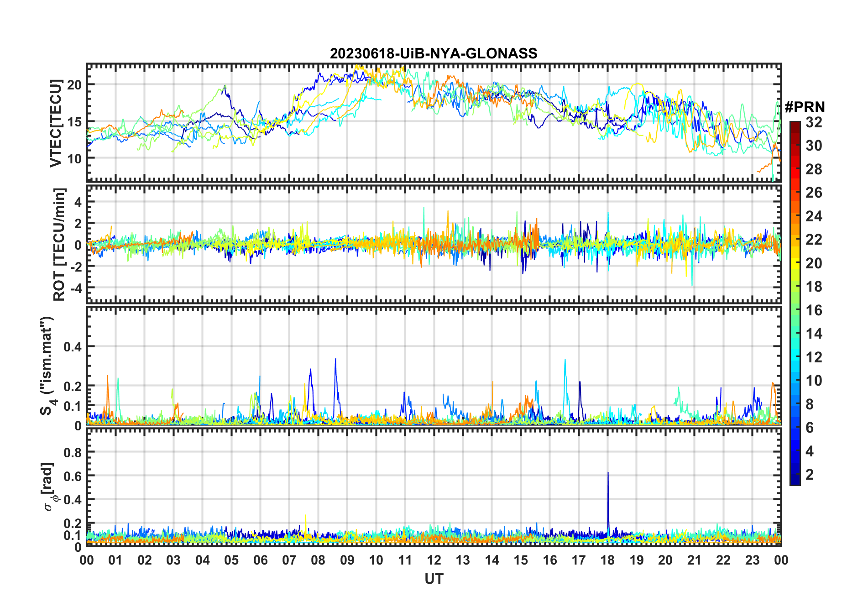Viewport: 868px width, 607px height.
Task: Click the VTEC axis tick label 20
Action: (74, 85)
